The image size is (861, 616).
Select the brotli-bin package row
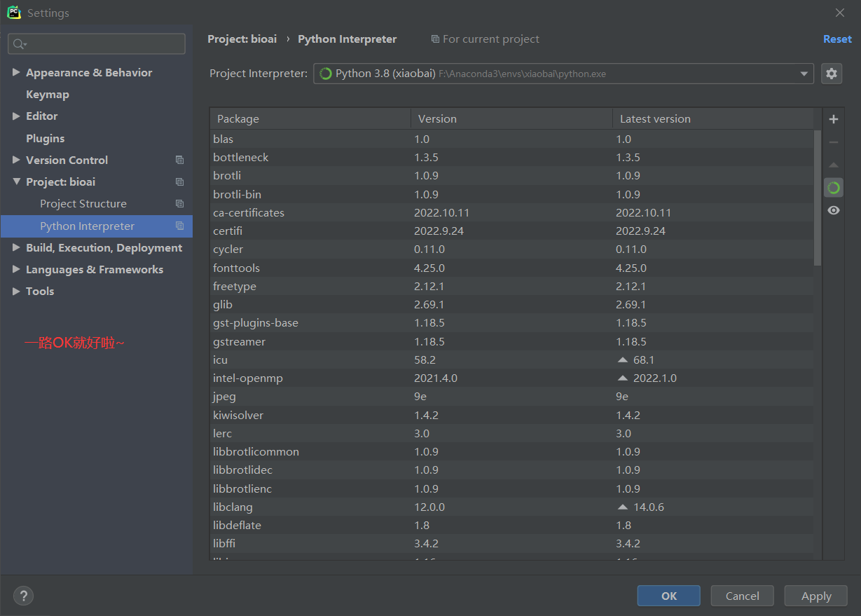click(512, 194)
